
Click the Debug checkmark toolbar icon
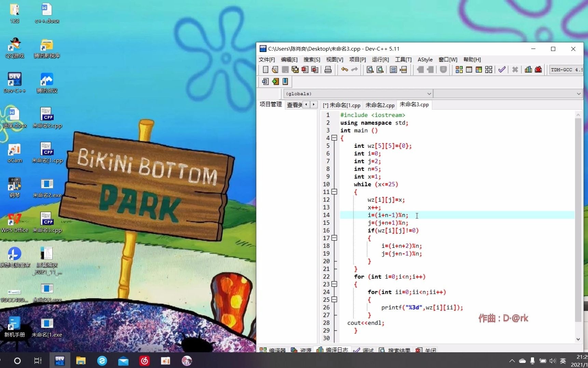tap(502, 70)
